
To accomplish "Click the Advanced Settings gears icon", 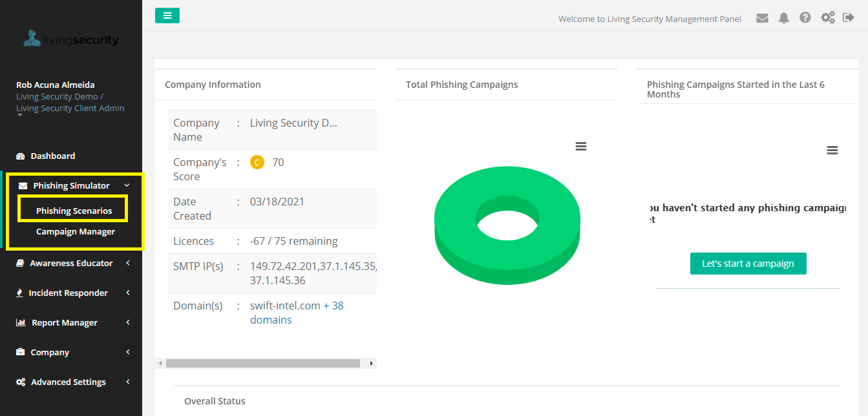I will 21,382.
